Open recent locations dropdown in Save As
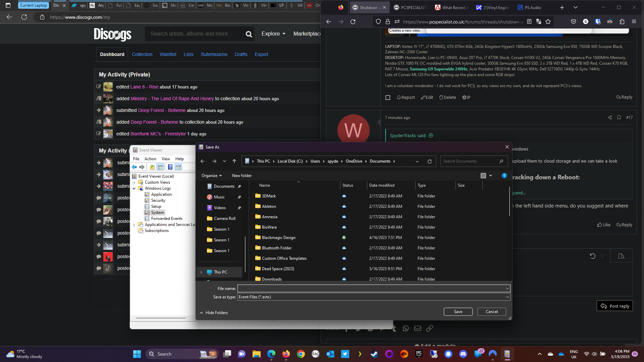644x362 pixels. pos(224,161)
